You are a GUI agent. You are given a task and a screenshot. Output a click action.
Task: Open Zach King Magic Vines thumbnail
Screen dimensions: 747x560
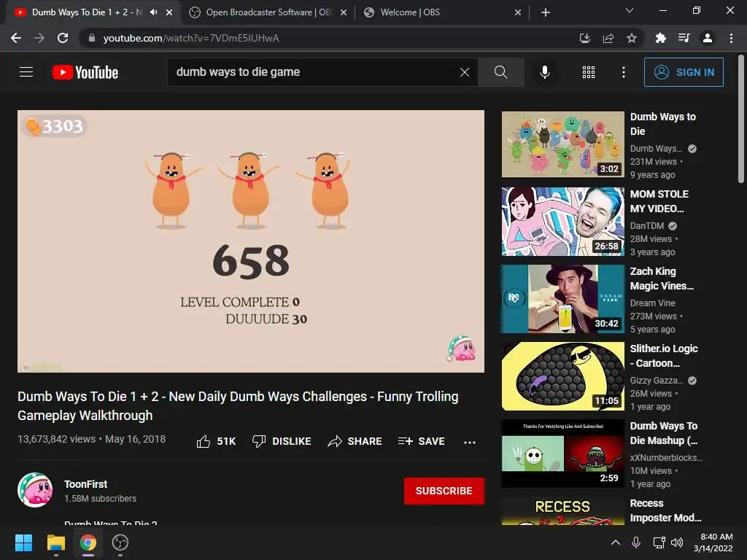pos(562,299)
